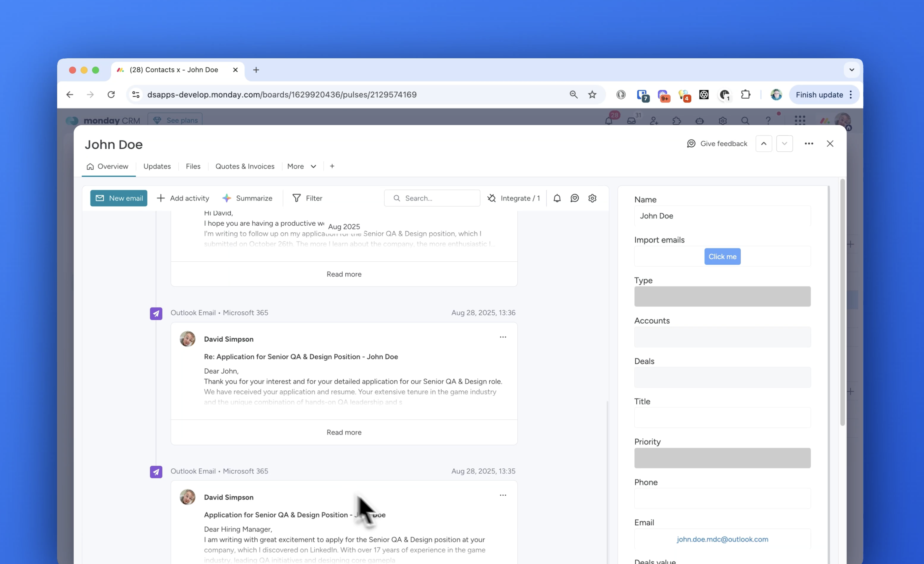
Task: Open the help question mark menu
Action: 769,121
